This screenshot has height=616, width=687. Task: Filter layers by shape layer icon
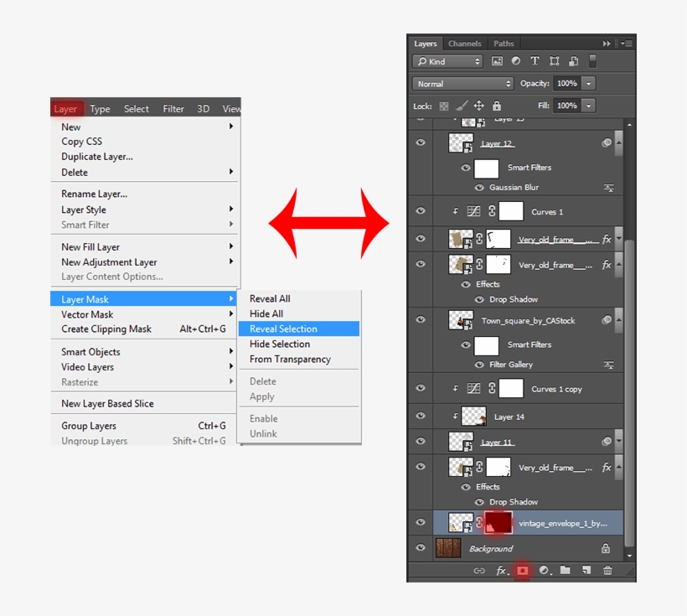click(555, 61)
